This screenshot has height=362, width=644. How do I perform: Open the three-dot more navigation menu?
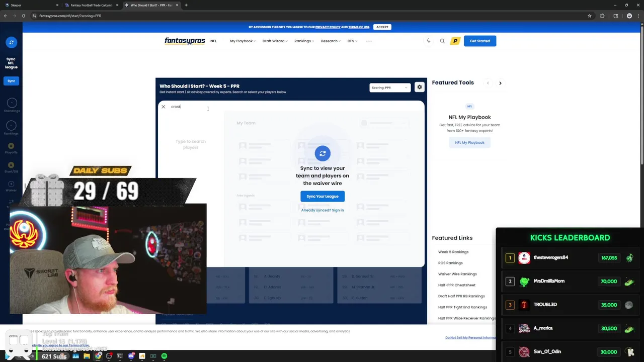[369, 41]
